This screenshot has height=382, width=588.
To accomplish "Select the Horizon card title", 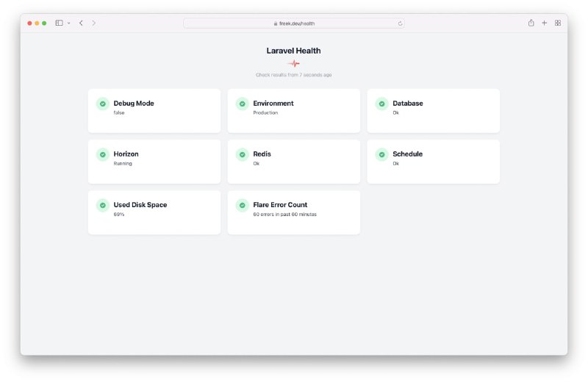I will click(126, 154).
